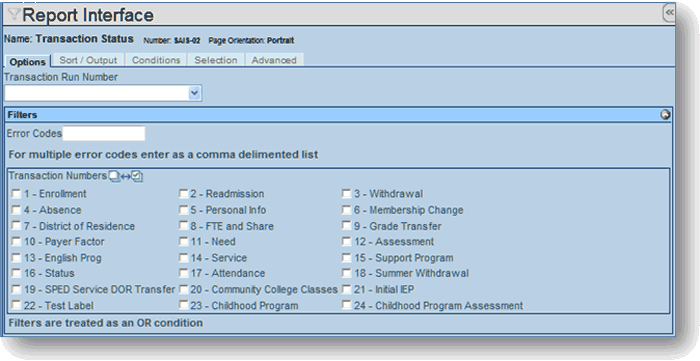Switch to the Sort / Output tab
Viewport: 700px width, 361px height.
(88, 60)
